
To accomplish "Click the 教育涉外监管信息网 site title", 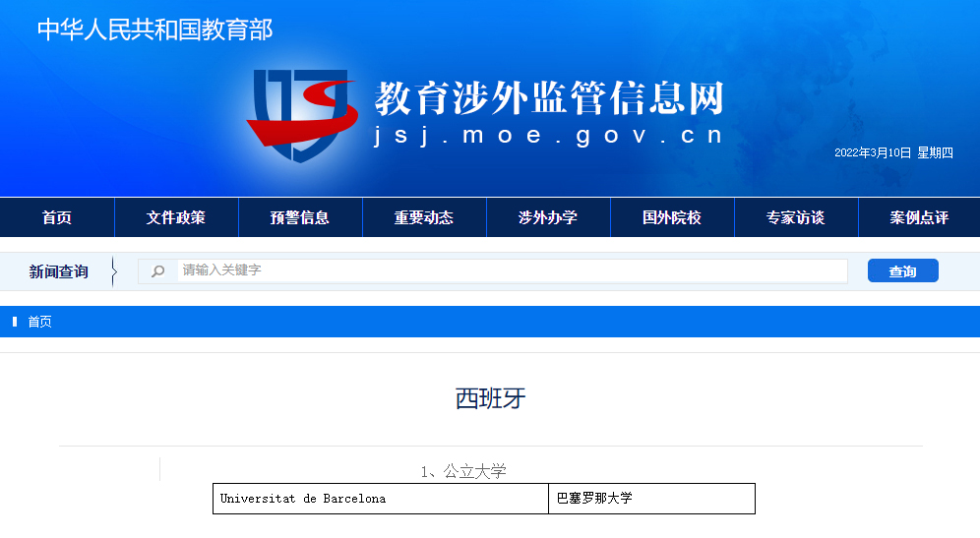I will [x=549, y=98].
